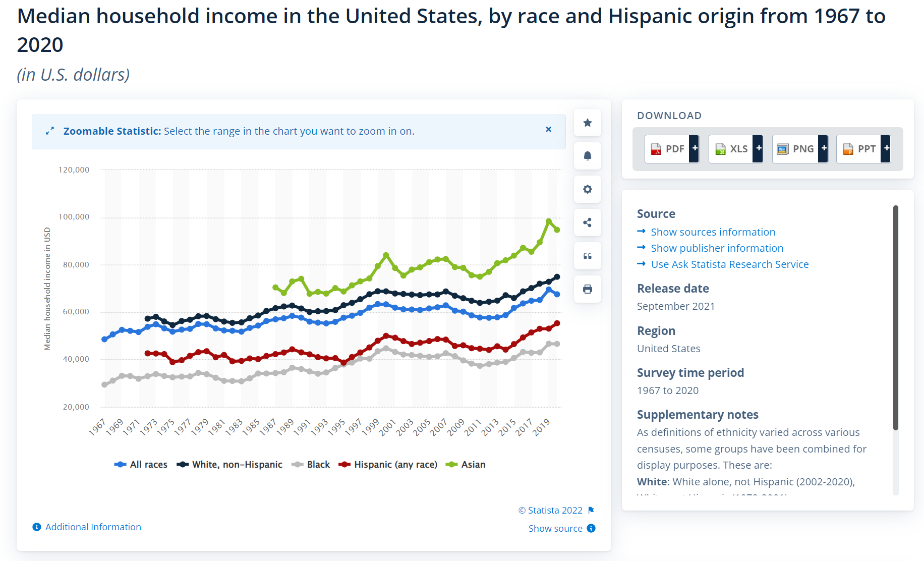924x561 pixels.
Task: Click the star favorite icon
Action: [587, 123]
